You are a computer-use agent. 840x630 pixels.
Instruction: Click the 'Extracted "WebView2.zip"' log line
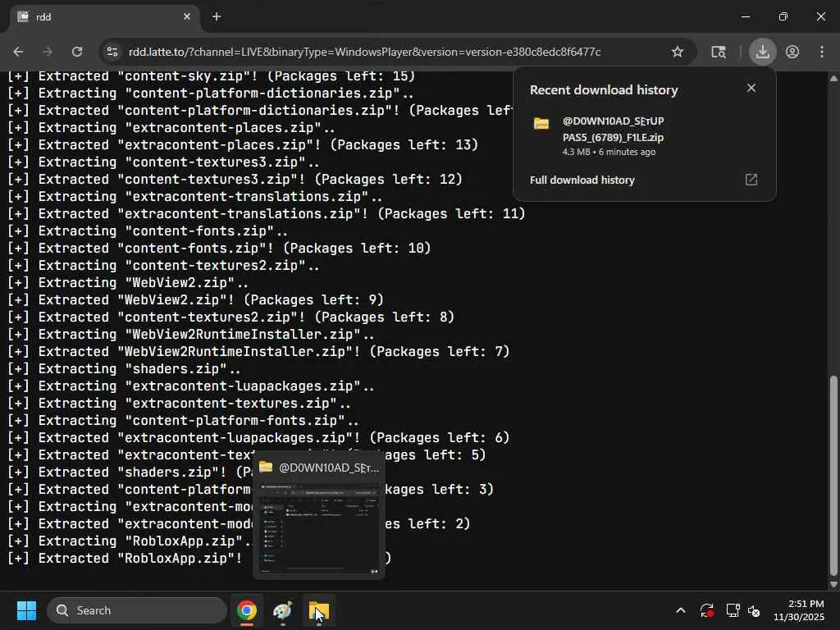pyautogui.click(x=195, y=300)
